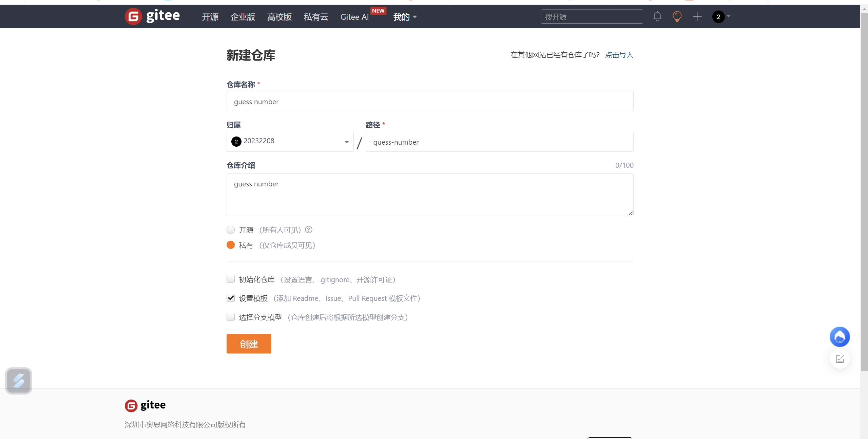Enable the 初始化仓库 checkbox
This screenshot has height=439, width=868.
[231, 279]
